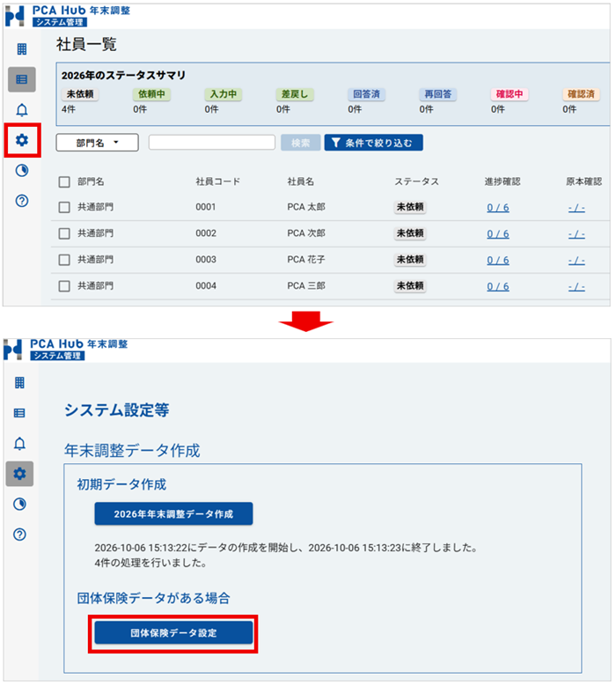Click the 社員名 column header

[300, 181]
